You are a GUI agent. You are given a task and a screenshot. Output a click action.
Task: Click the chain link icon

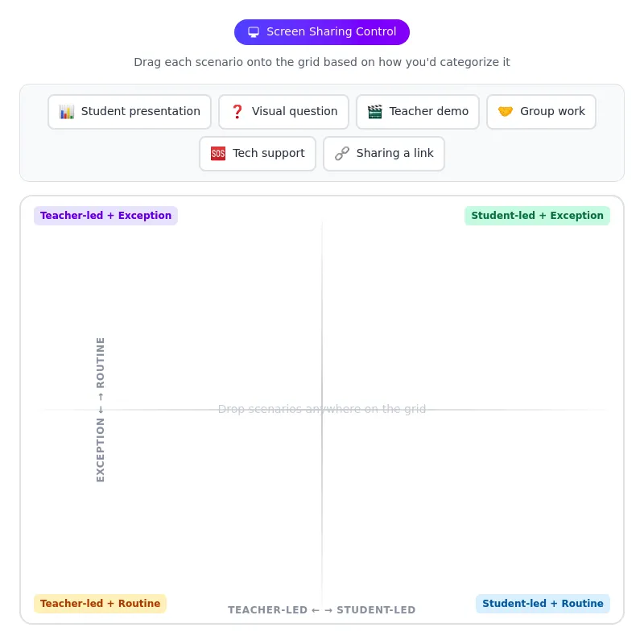click(342, 154)
